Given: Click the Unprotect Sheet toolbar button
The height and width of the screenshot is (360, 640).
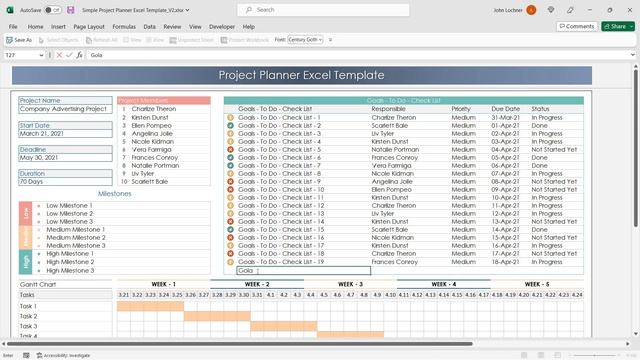Looking at the screenshot, I should pos(191,40).
